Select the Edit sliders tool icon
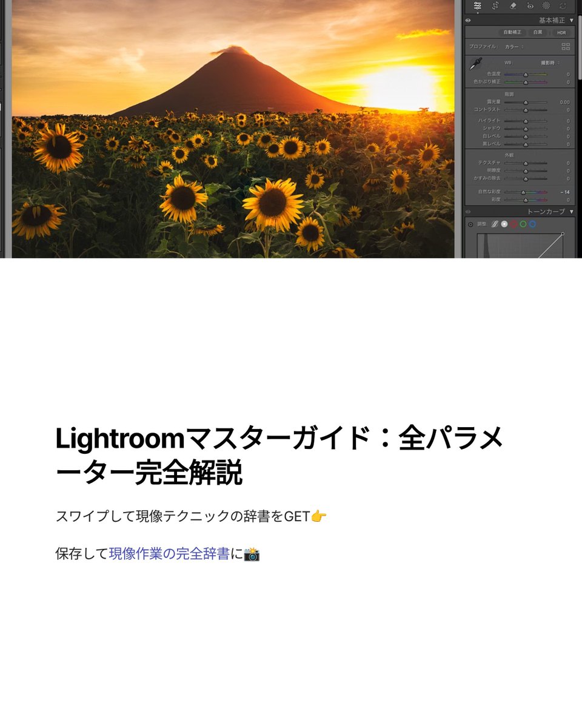This screenshot has width=582, height=728. (478, 5)
